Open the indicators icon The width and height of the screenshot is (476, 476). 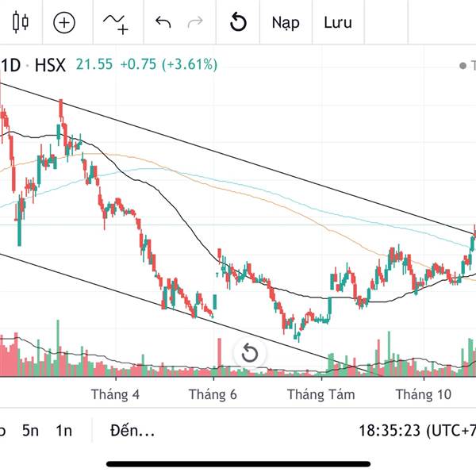(x=116, y=24)
